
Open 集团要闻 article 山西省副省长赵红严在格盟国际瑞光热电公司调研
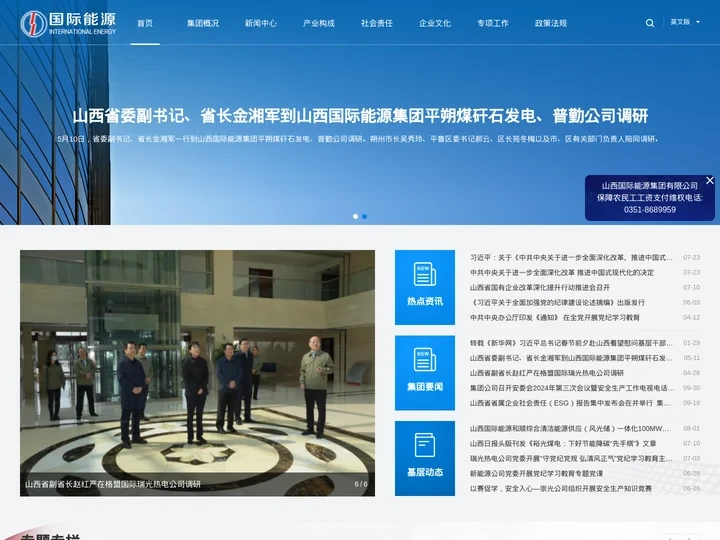[546, 373]
